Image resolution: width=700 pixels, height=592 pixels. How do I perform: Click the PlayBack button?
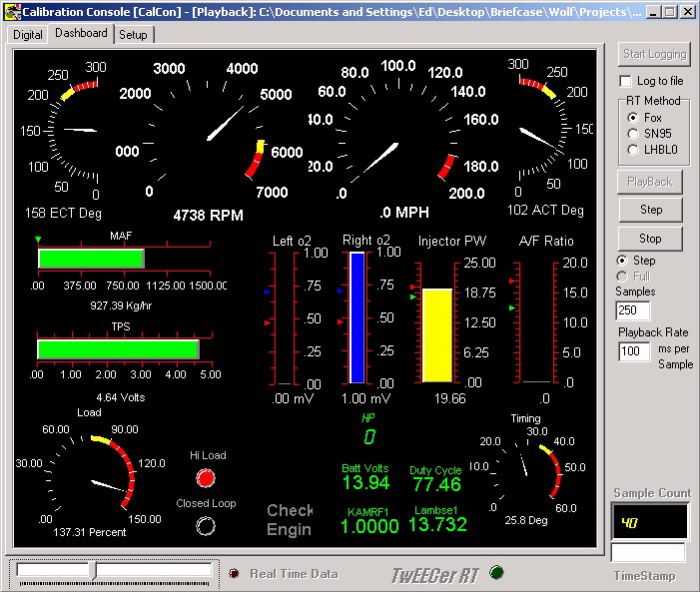[x=649, y=182]
